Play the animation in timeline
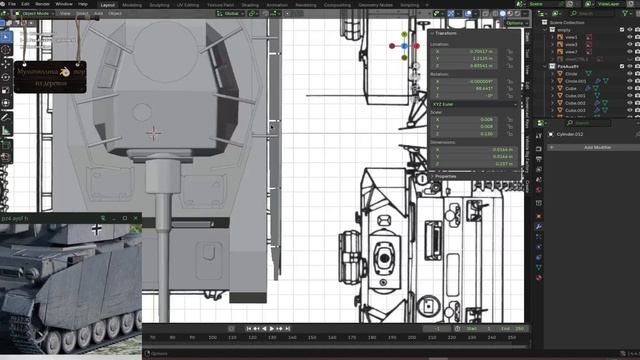 pyautogui.click(x=271, y=329)
